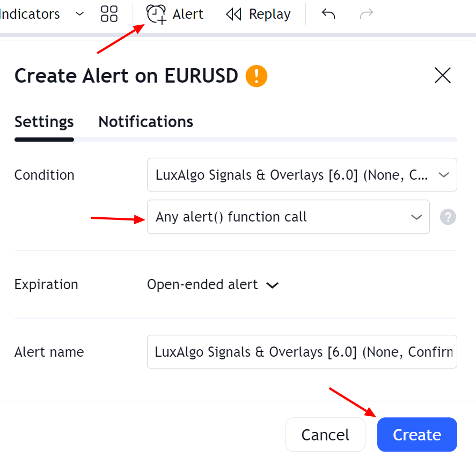
Task: Click the Indicators toolbar label
Action: 30,14
